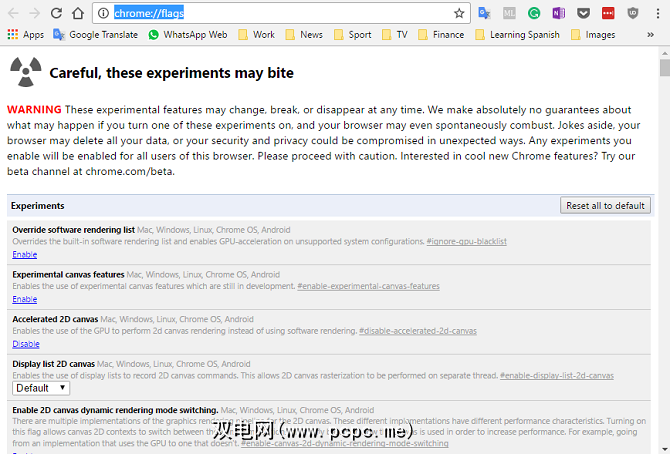Show more bookmarks with the chevron
Image resolution: width=670 pixels, height=454 pixels.
[650, 35]
